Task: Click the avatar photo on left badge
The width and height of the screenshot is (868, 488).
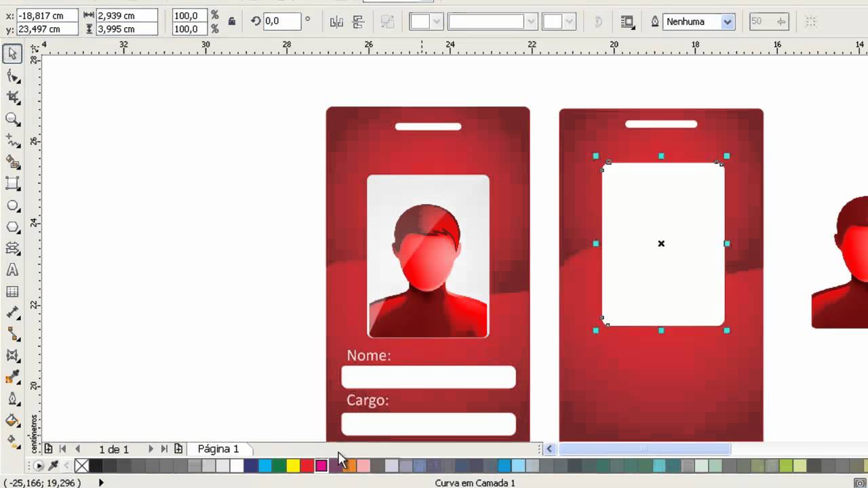Action: [x=428, y=256]
